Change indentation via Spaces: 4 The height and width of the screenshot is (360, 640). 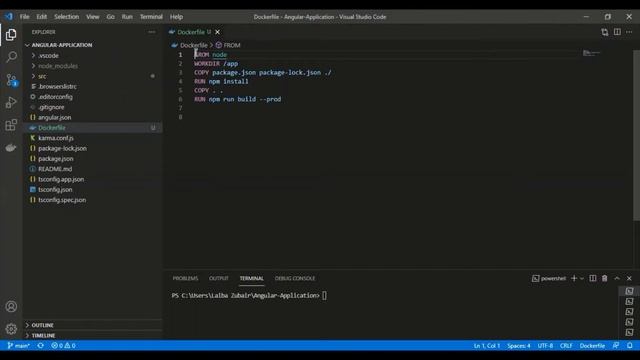click(x=519, y=346)
